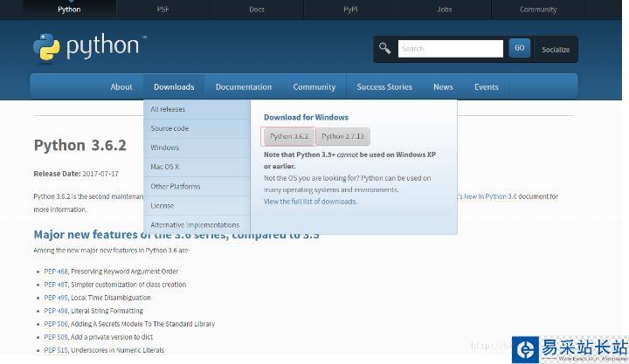Open the PEP 509 link

point(56,337)
